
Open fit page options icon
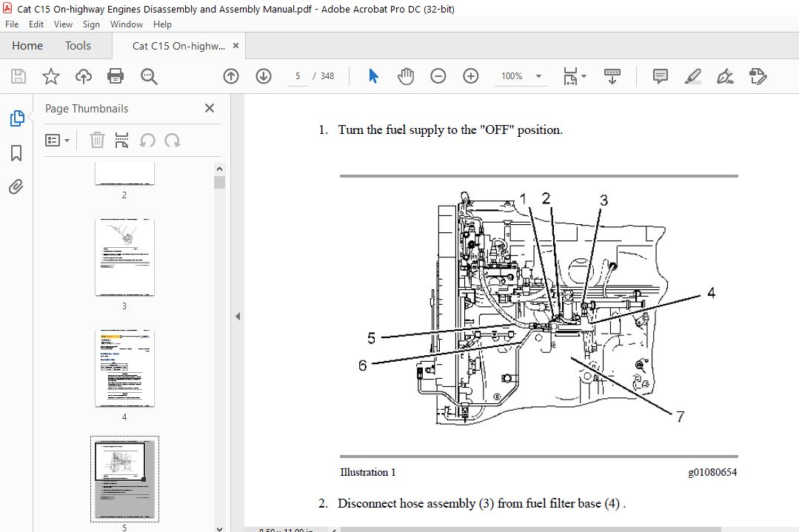pos(575,76)
